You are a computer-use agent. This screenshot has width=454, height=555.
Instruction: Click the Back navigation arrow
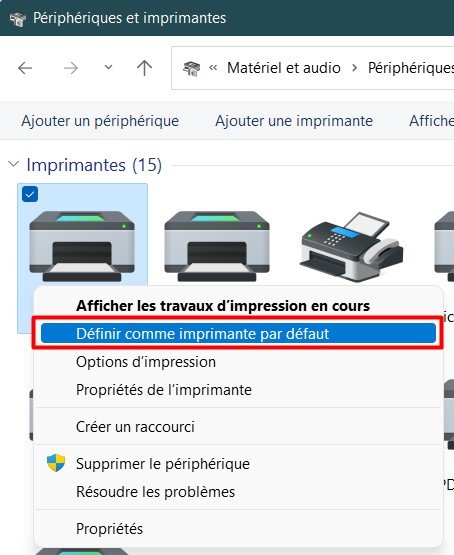[x=25, y=68]
